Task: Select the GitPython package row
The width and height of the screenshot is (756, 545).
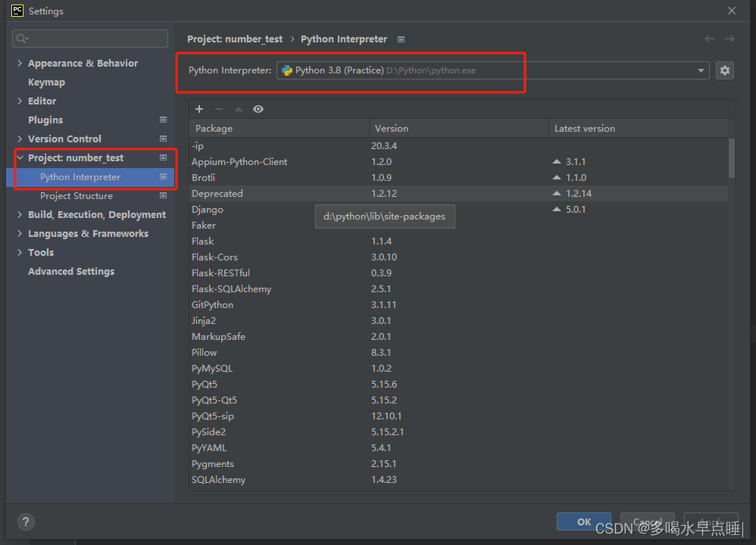Action: (458, 304)
